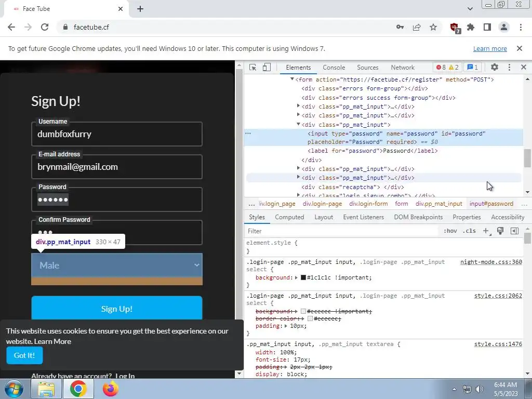Viewport: 532px width, 399px height.
Task: Open Chrome's three-dot menu
Action: (521, 27)
